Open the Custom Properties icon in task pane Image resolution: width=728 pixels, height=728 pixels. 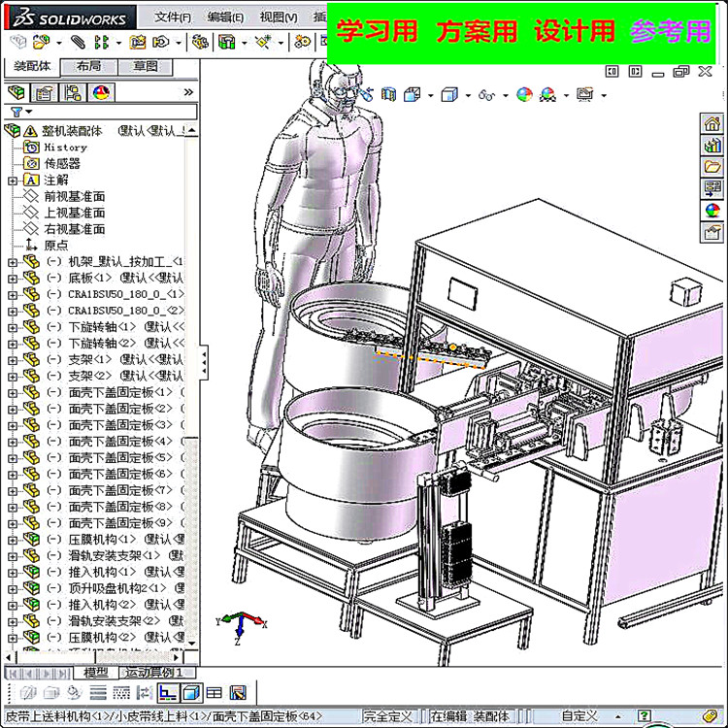(712, 232)
